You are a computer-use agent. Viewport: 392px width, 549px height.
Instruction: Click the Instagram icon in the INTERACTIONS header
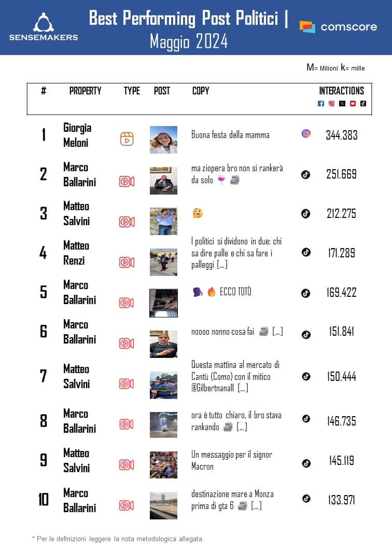[x=331, y=103]
